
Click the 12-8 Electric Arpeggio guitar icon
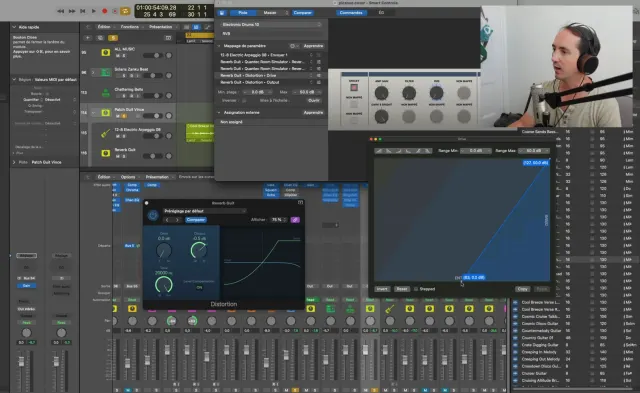pyautogui.click(x=106, y=133)
